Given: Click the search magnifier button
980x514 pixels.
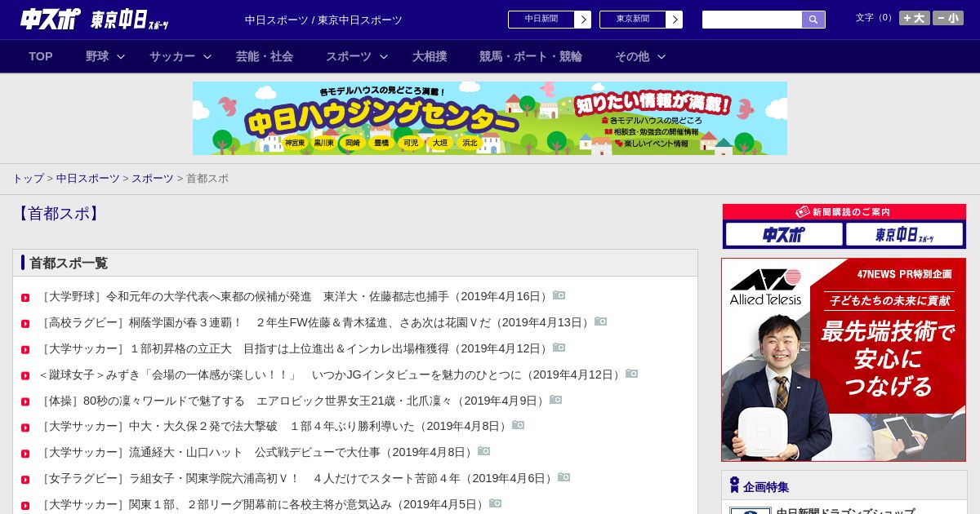Looking at the screenshot, I should [x=813, y=20].
